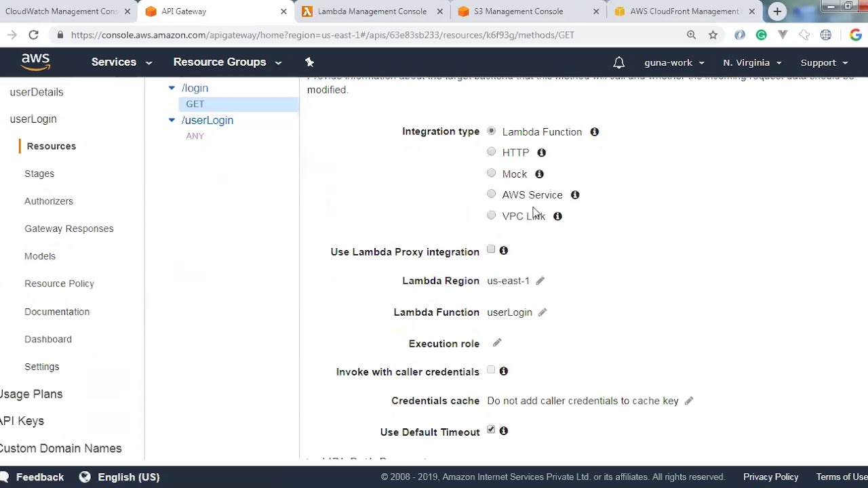Edit the Execution role pencil icon
Screen dimensions: 868x488
(497, 343)
